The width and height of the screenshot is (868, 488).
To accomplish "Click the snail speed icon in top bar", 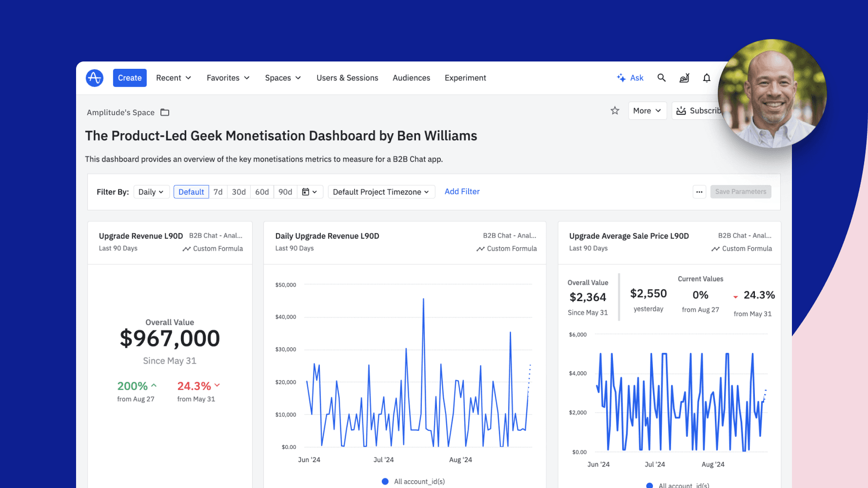I will coord(684,78).
